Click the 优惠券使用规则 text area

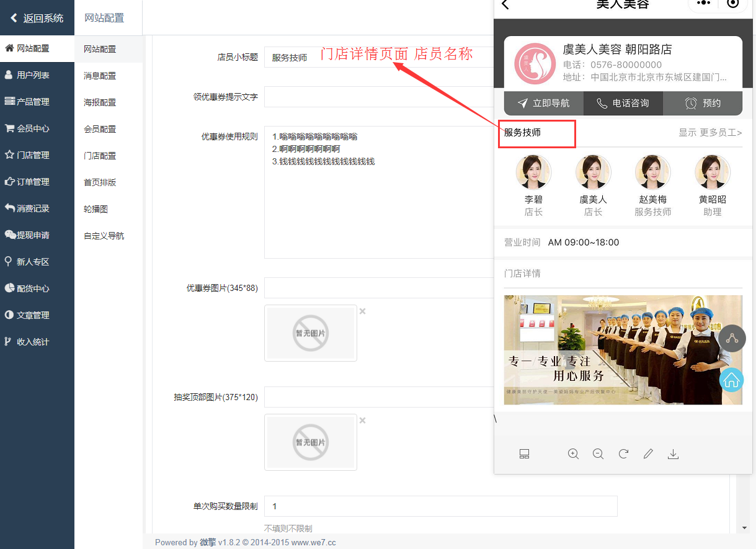379,192
